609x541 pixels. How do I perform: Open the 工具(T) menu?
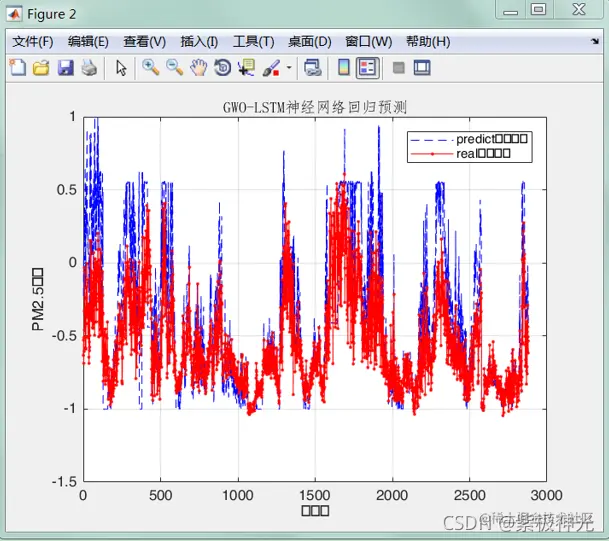coord(254,42)
